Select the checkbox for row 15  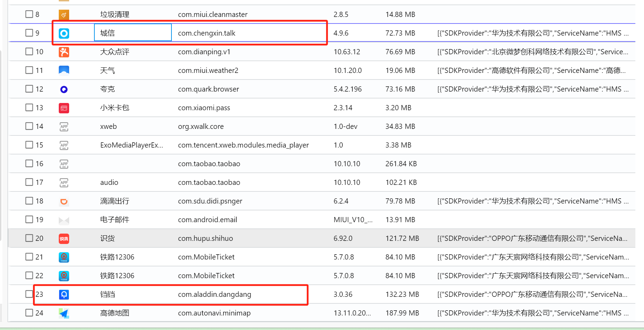29,145
